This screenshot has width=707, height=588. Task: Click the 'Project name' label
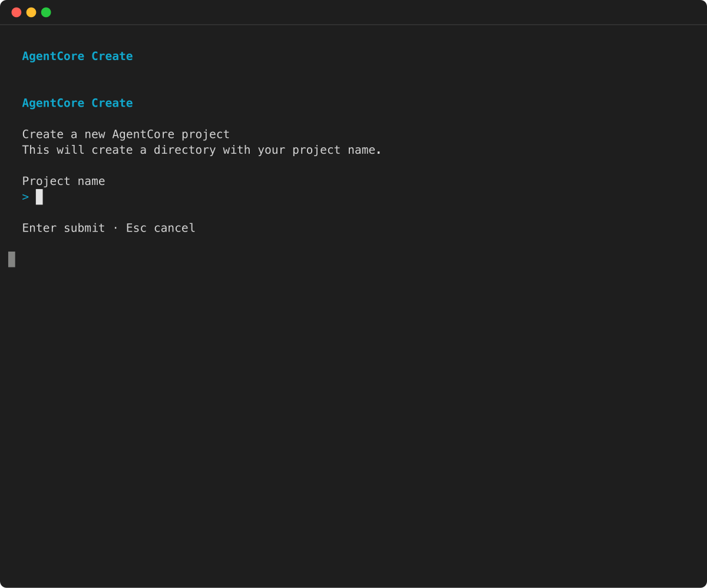64,181
